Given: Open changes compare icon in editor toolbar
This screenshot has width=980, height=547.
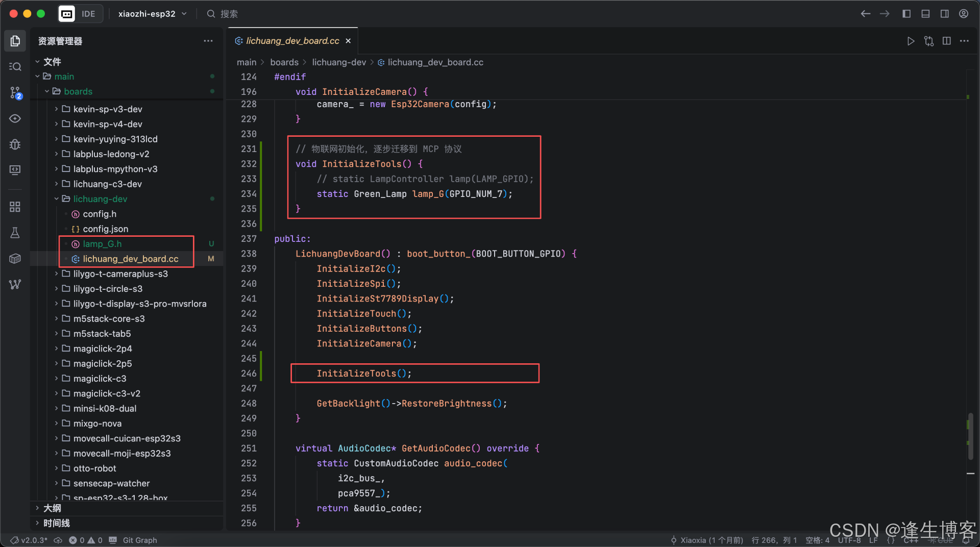Looking at the screenshot, I should coord(929,41).
